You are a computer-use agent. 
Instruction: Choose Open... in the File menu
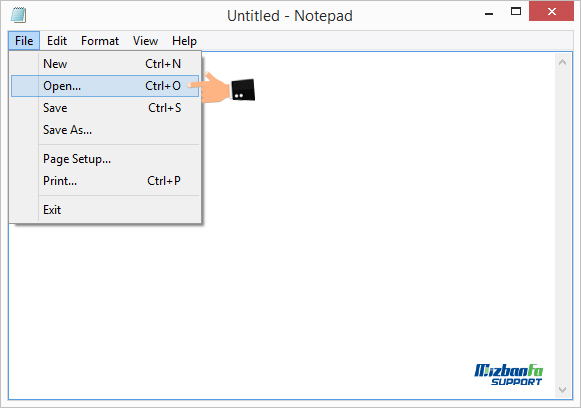coord(105,86)
